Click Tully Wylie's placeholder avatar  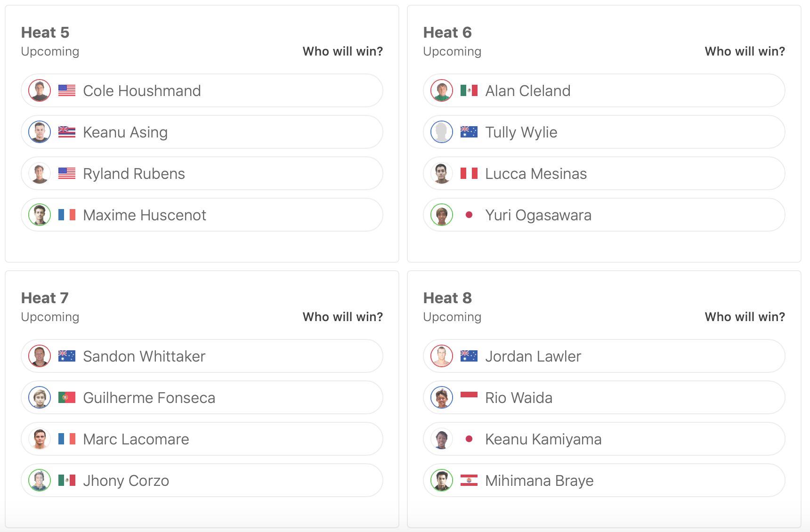pos(442,132)
